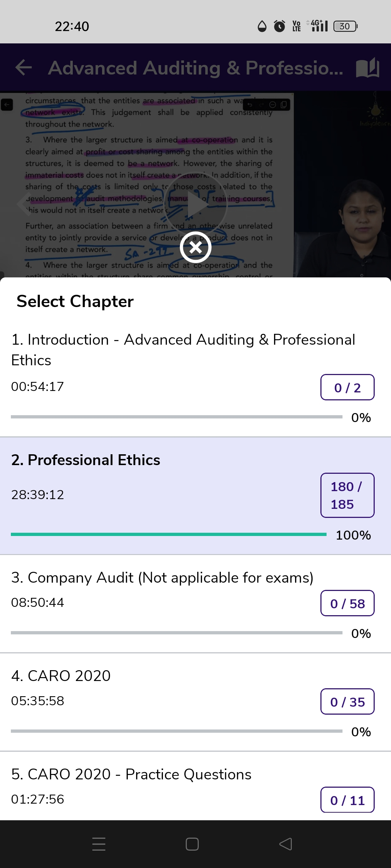Select chapter 1 Introduction
This screenshot has height=868, width=391.
183,349
